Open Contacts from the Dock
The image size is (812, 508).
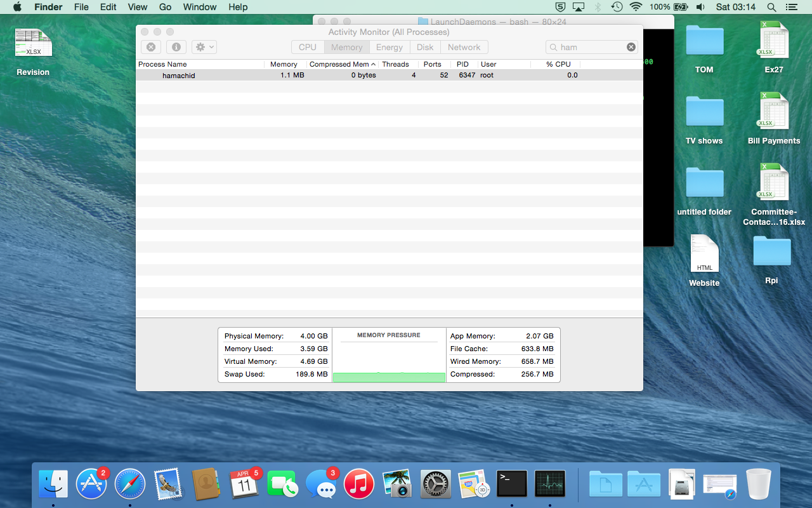point(206,484)
